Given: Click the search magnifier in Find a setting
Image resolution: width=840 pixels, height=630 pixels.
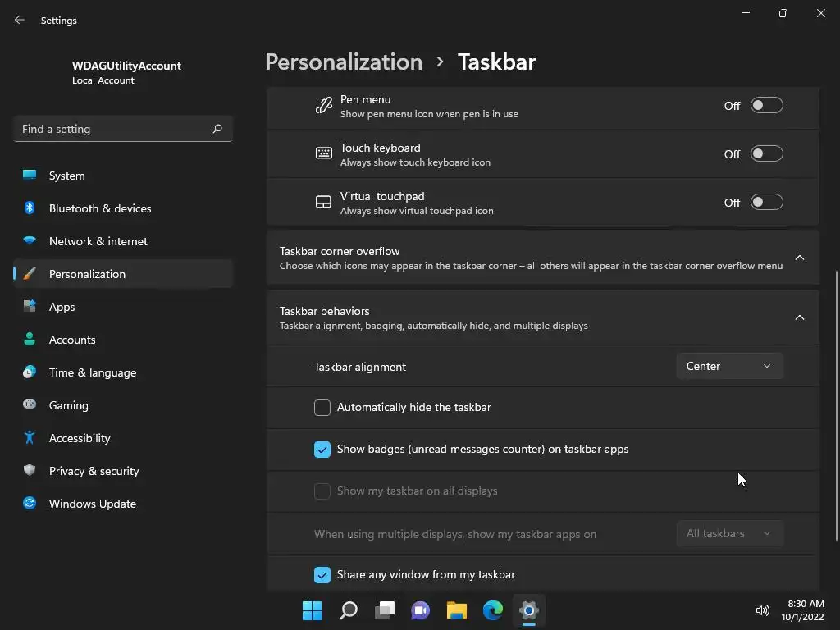Looking at the screenshot, I should (x=217, y=129).
